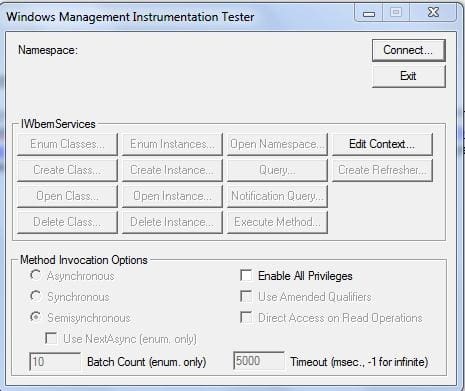Check Direct Access on Read Operations
Viewport: 465px width, 391px height.
(x=246, y=317)
